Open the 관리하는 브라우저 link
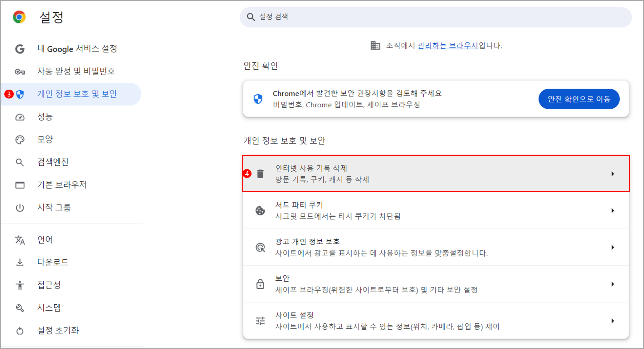Screen dimensions: 644x349 [x=448, y=46]
